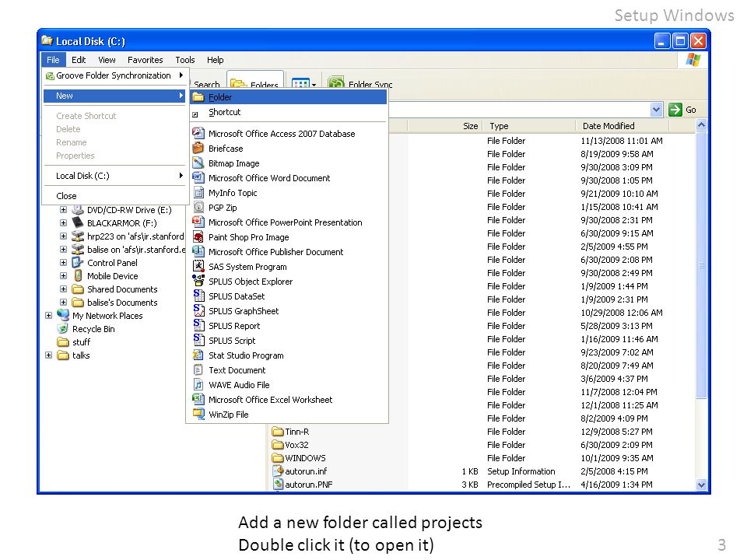
Task: Open the Edit menu
Action: click(x=79, y=60)
